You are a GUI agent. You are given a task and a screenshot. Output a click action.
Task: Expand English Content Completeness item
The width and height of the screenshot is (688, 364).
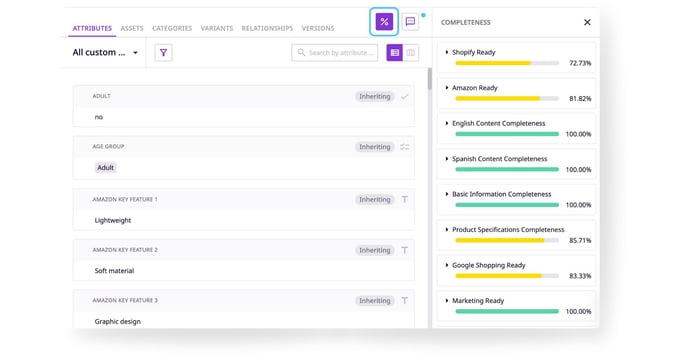pos(447,123)
